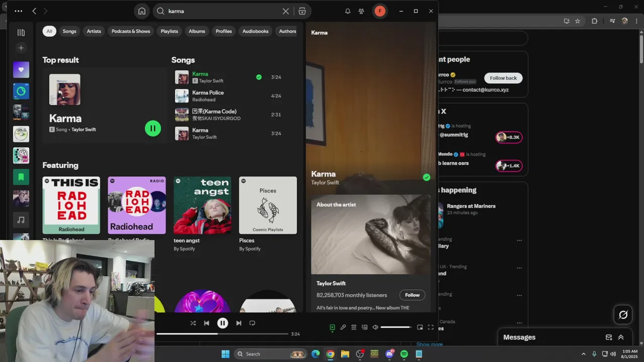Skip to next track
The height and width of the screenshot is (362, 644).
(x=238, y=323)
